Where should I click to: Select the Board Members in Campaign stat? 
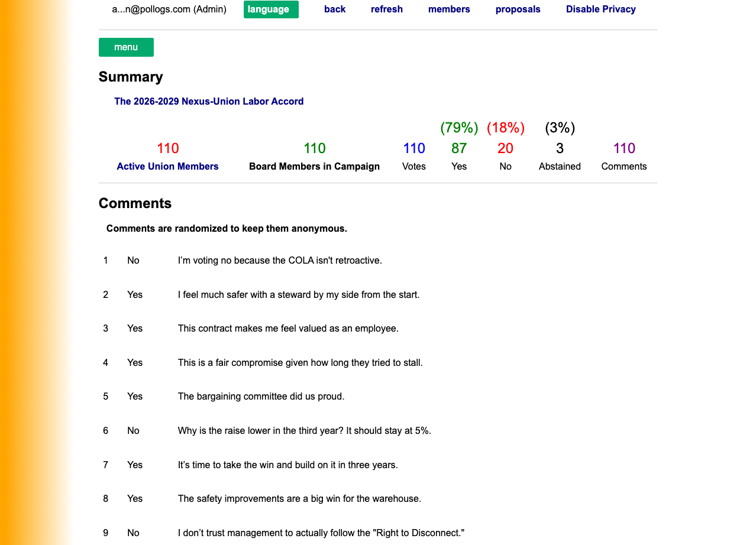[314, 148]
